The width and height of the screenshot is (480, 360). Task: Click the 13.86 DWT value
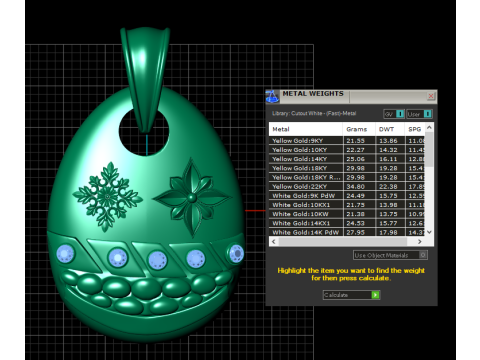[388, 141]
